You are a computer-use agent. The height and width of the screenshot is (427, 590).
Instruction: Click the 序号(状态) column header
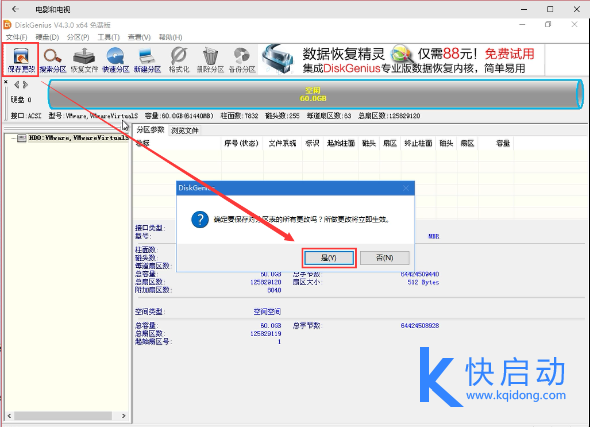point(241,143)
